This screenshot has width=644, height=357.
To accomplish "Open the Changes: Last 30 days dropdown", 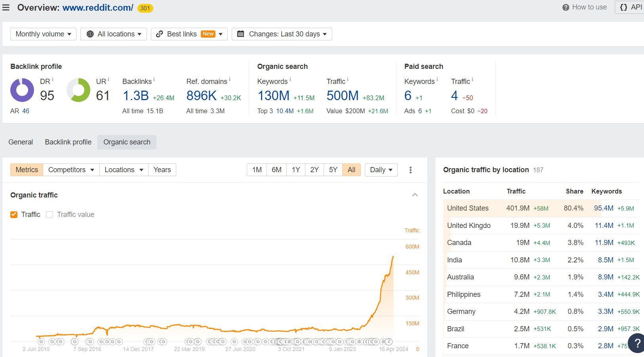I will pyautogui.click(x=282, y=34).
